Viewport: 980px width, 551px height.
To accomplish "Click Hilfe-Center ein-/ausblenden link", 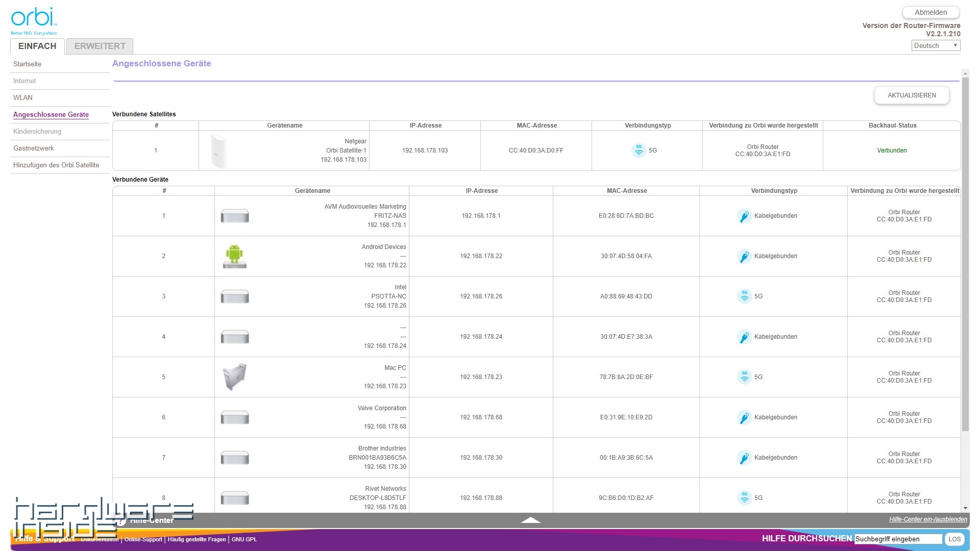I will click(x=928, y=519).
